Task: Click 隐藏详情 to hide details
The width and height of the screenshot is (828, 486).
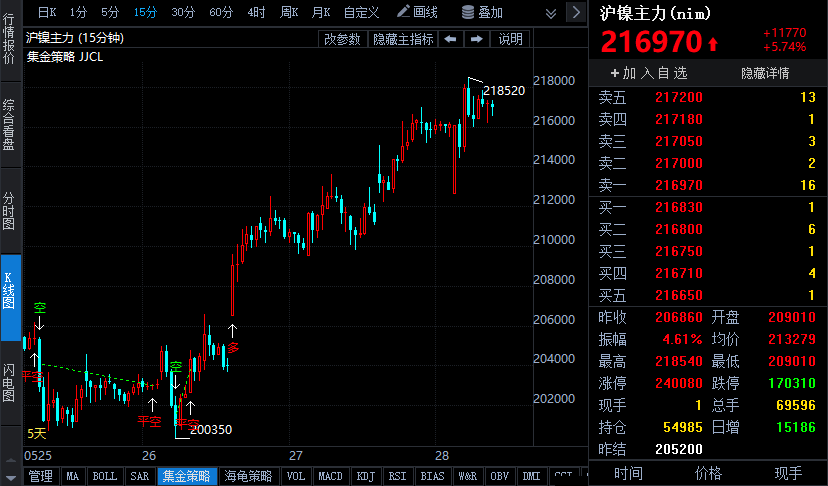Action: tap(765, 73)
